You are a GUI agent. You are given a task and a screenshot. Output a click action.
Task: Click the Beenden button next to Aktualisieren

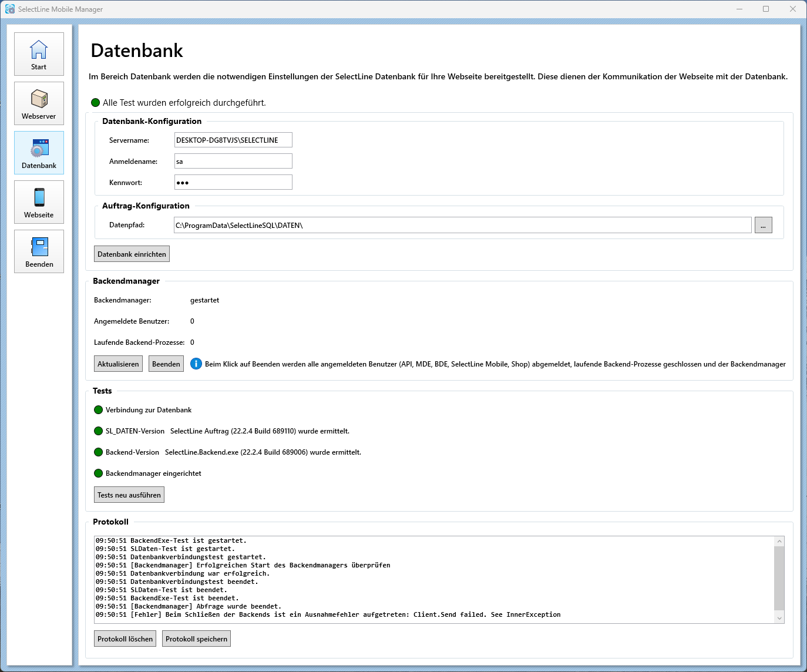(166, 364)
